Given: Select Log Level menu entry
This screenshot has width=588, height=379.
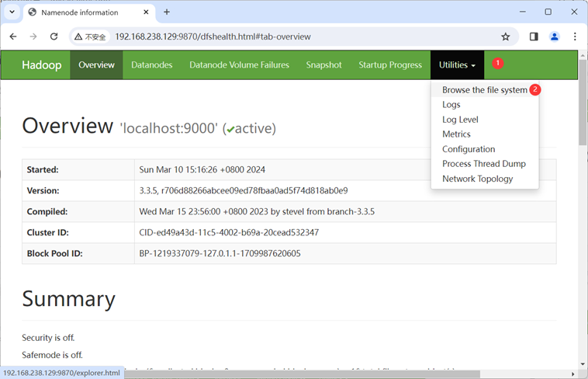Looking at the screenshot, I should click(460, 120).
